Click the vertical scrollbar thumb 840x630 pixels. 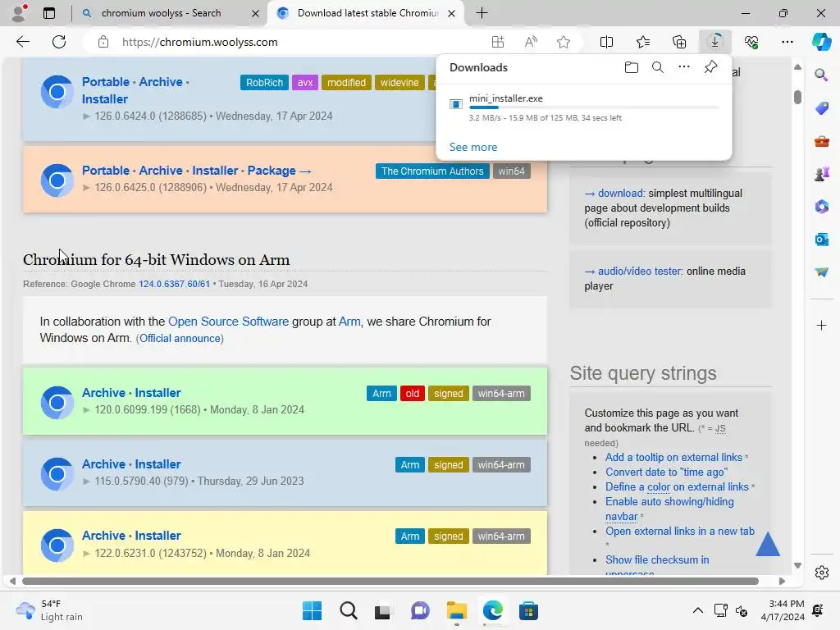point(797,97)
